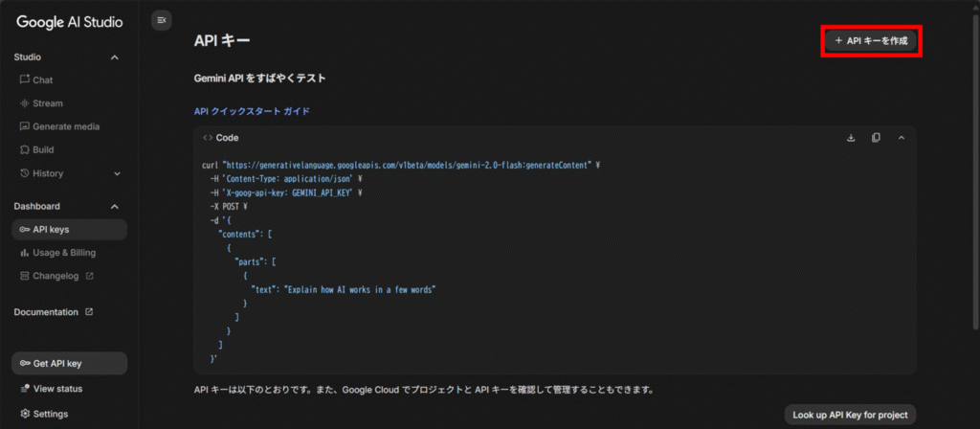980x429 pixels.
Task: Collapse the Studio section
Action: click(x=115, y=57)
